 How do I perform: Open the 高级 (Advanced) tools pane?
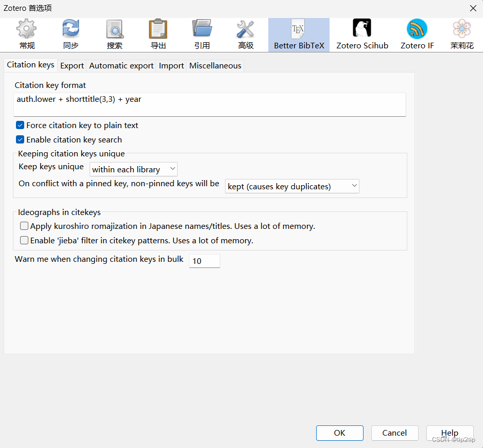[x=246, y=35]
